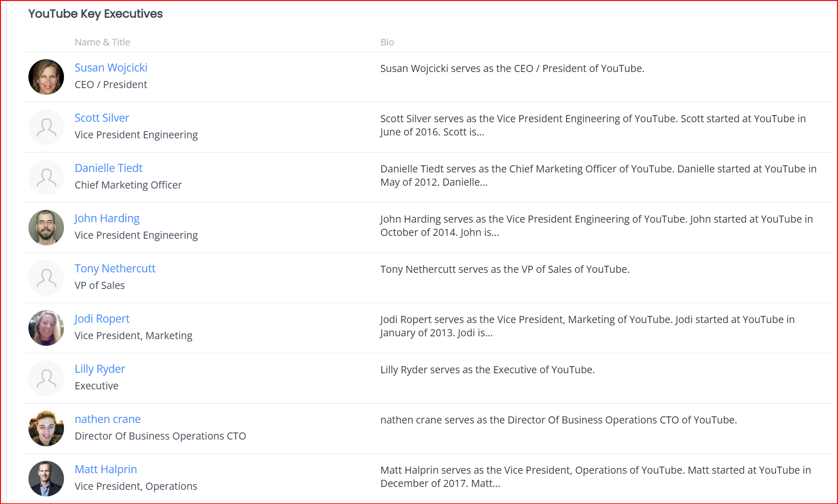This screenshot has width=838, height=504.
Task: Open Tony Nethercutt's profile link
Action: pos(115,269)
